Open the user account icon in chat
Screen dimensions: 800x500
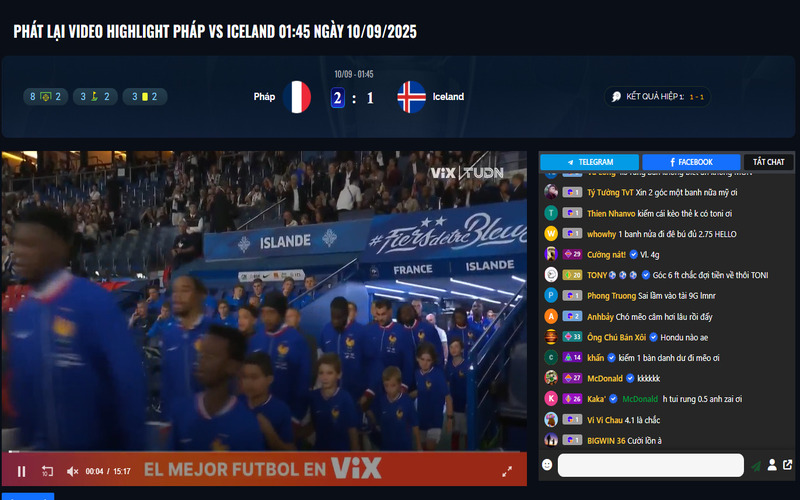tap(772, 465)
